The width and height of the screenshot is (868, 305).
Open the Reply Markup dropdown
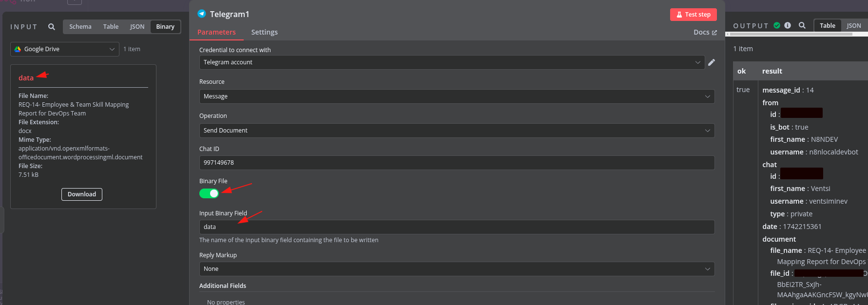[x=457, y=269]
